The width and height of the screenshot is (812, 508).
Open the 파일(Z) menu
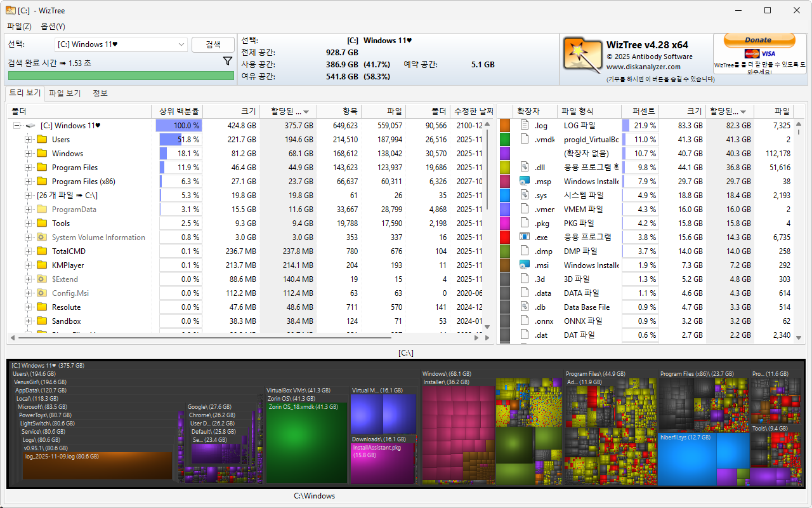coord(19,27)
